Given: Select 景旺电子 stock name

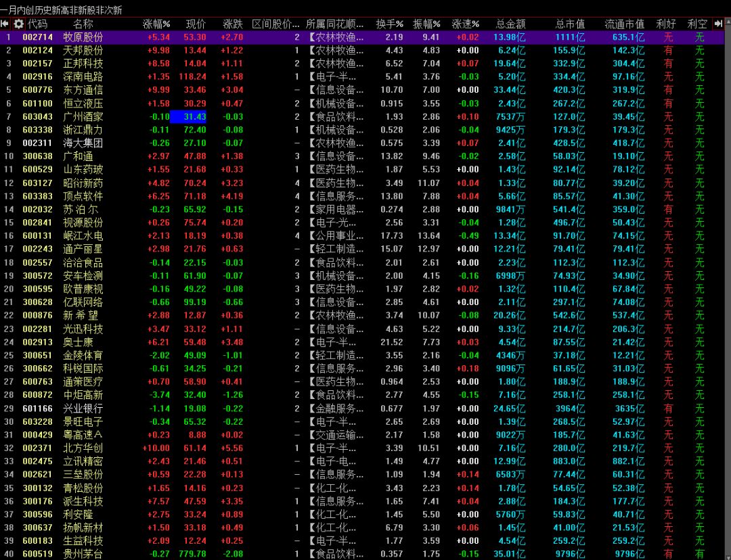Looking at the screenshot, I should coord(83,421).
